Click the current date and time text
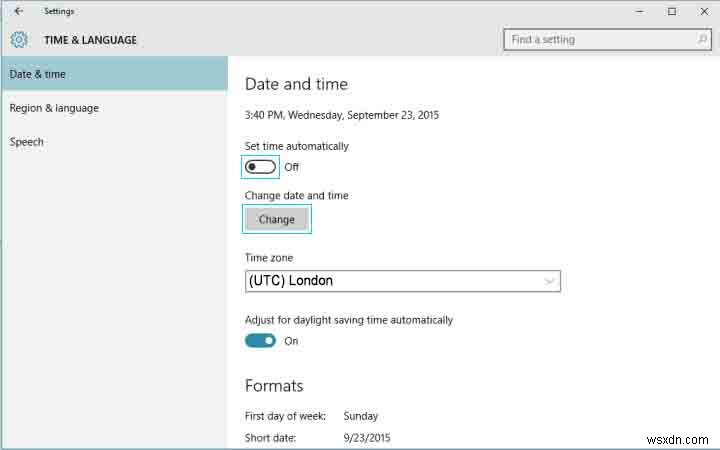Screen dimensions: 720x450 click(342, 115)
